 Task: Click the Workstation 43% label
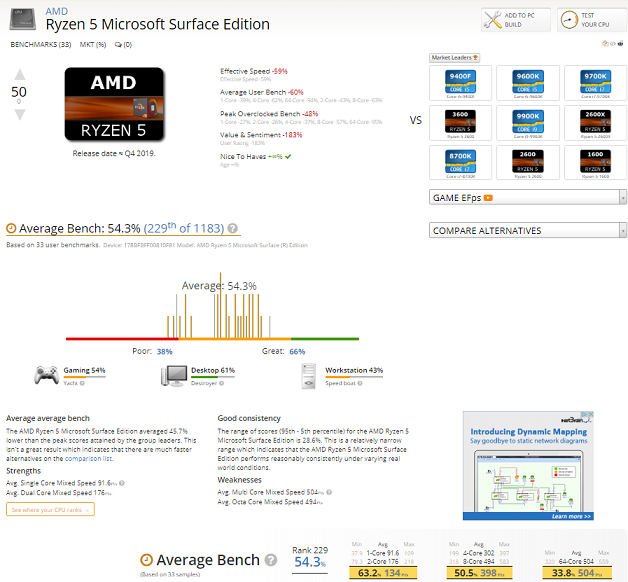354,371
